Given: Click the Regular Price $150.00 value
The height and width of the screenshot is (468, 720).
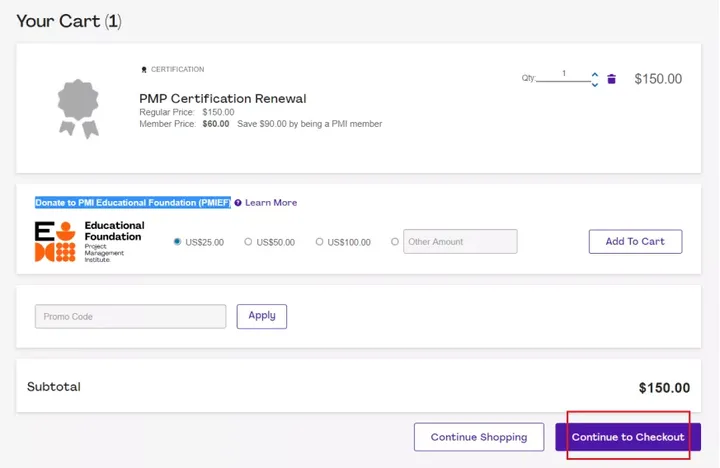Looking at the screenshot, I should point(218,112).
